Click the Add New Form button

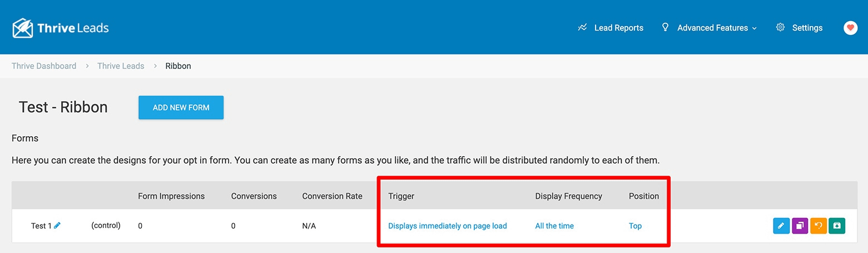[x=181, y=107]
